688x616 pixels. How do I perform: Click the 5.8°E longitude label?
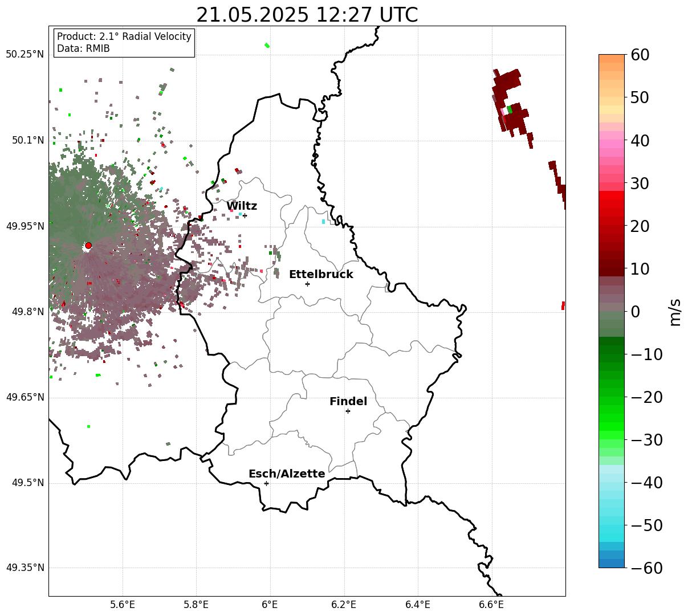pyautogui.click(x=196, y=605)
